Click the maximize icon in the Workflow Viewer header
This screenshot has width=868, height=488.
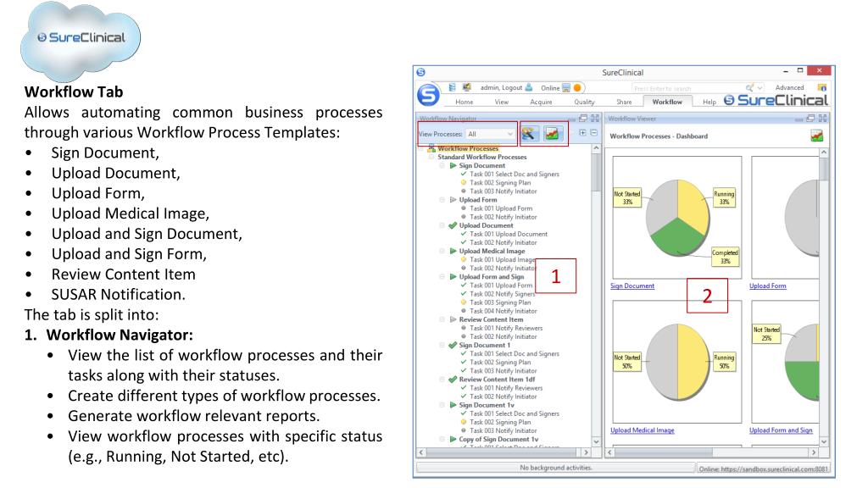822,118
